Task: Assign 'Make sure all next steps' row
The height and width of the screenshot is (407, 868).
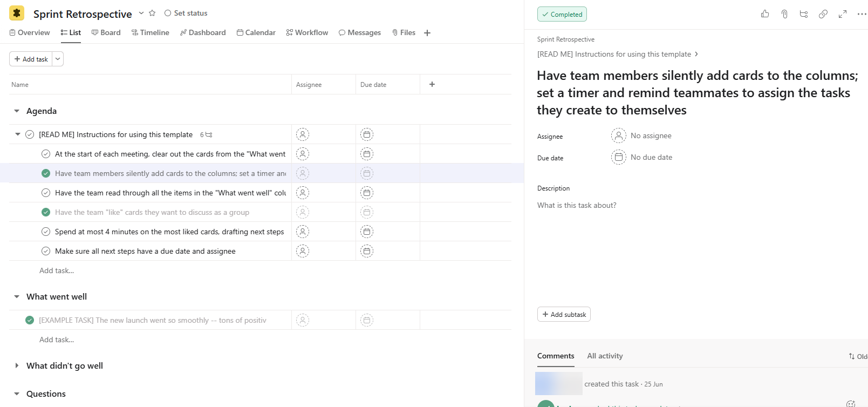Action: [x=303, y=251]
